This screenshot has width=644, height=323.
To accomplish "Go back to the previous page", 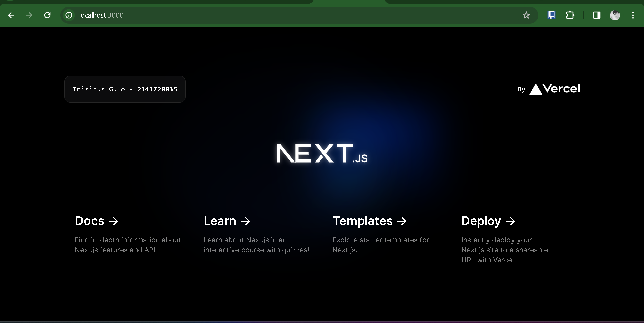I will (11, 15).
